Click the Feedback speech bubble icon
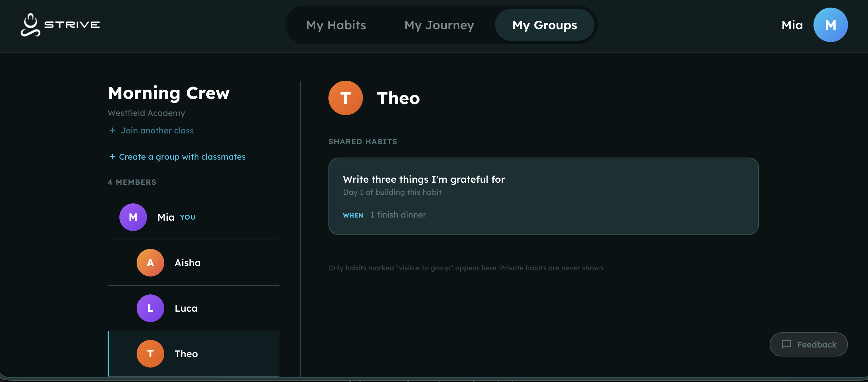This screenshot has height=382, width=868. pos(786,344)
